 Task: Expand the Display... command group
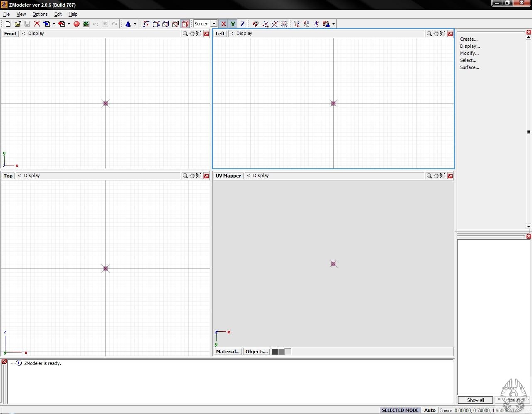click(470, 46)
